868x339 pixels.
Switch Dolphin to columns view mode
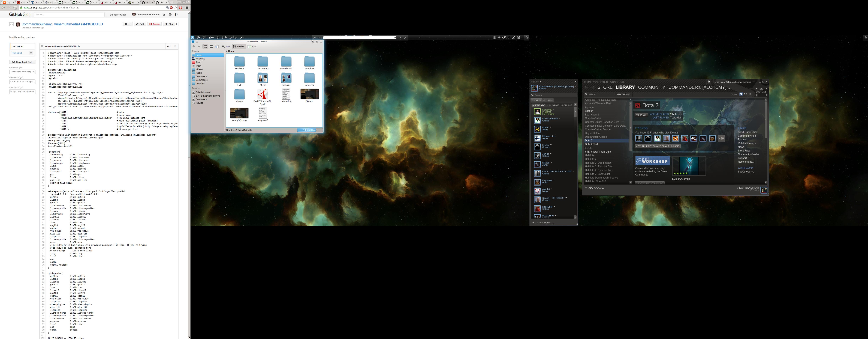(x=217, y=47)
